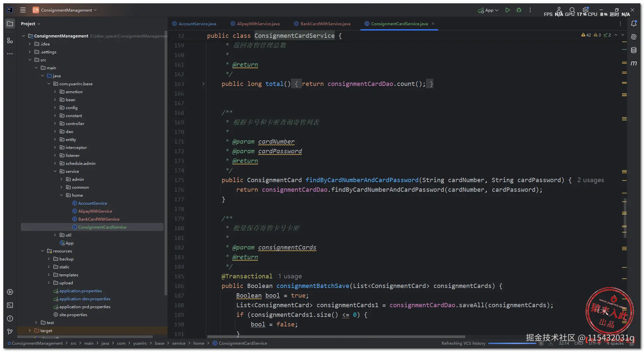Open the Database tool window

(x=634, y=50)
